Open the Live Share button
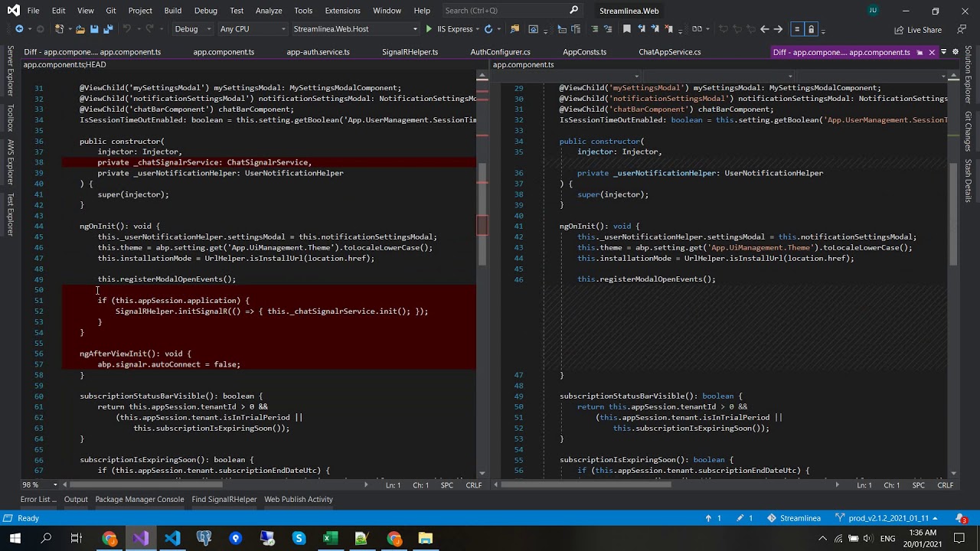Screen dimensions: 980x551 pos(918,30)
